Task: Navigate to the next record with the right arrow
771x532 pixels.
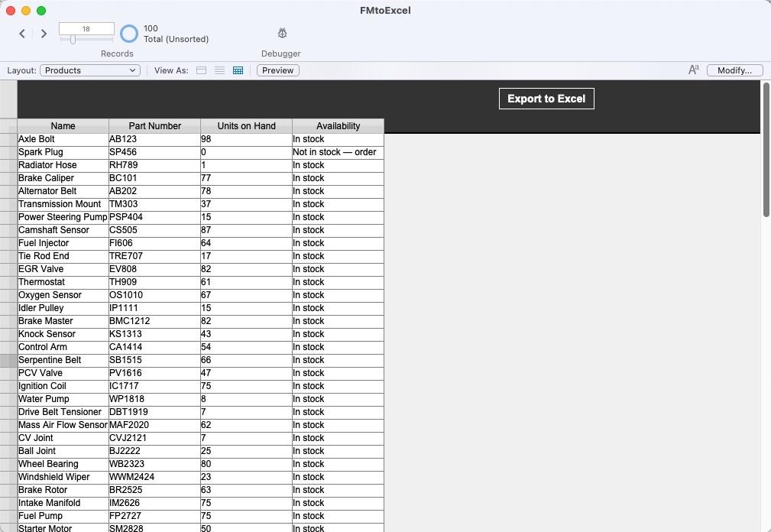Action: pyautogui.click(x=44, y=34)
